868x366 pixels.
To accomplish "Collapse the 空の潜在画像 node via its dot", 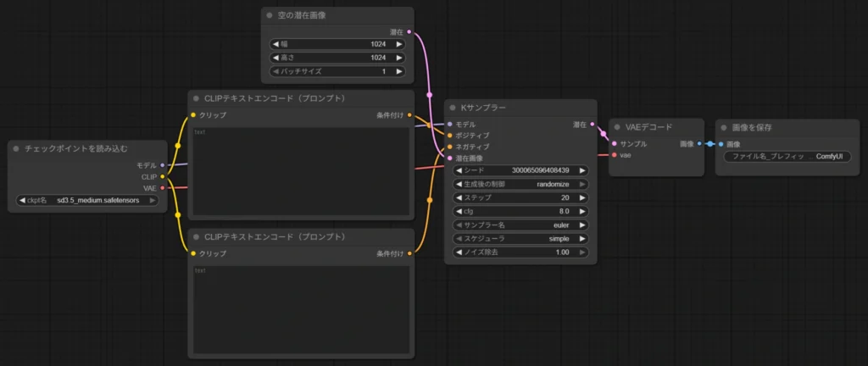I will coord(269,15).
